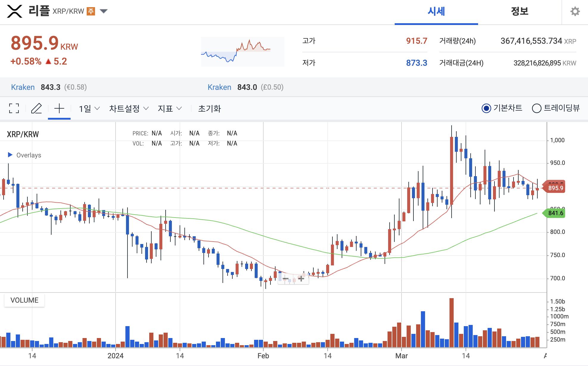
Task: Select the 트레이딩뷰 radio option
Action: pyautogui.click(x=536, y=108)
